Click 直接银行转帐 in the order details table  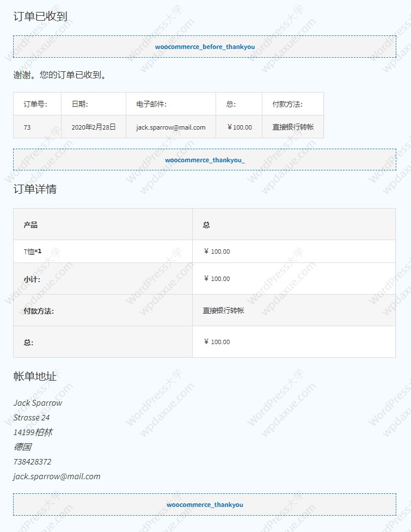223,310
